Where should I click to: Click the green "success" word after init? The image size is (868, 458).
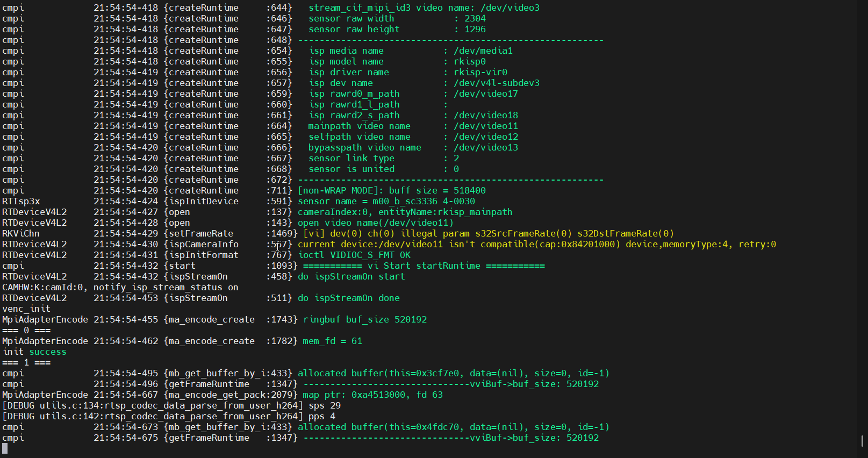coord(48,352)
